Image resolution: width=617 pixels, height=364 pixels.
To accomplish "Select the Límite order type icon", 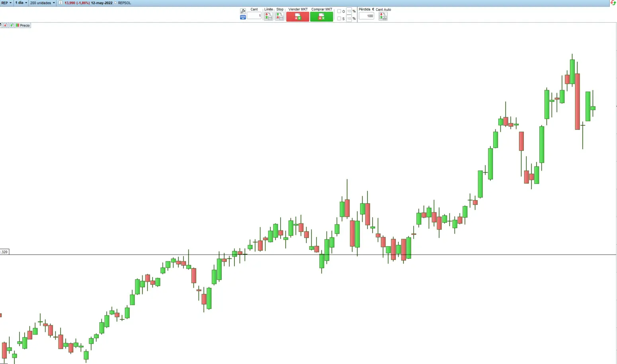I will click(x=268, y=16).
